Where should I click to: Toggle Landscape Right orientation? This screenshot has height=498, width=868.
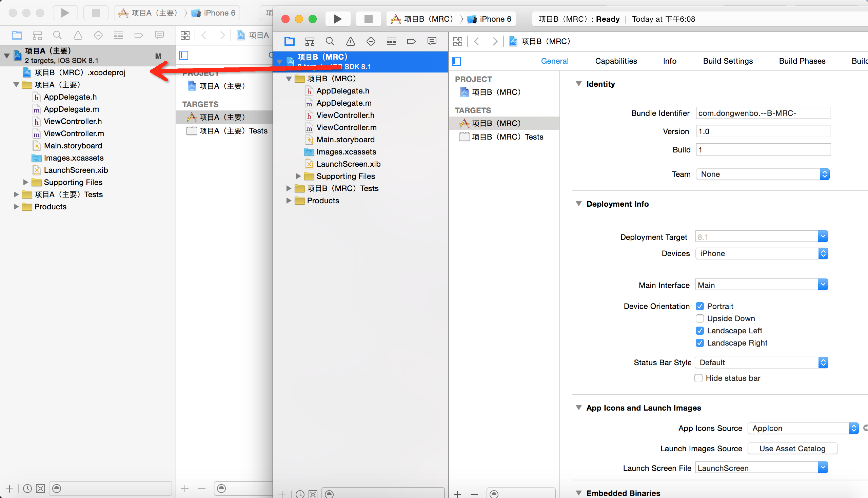tap(699, 343)
